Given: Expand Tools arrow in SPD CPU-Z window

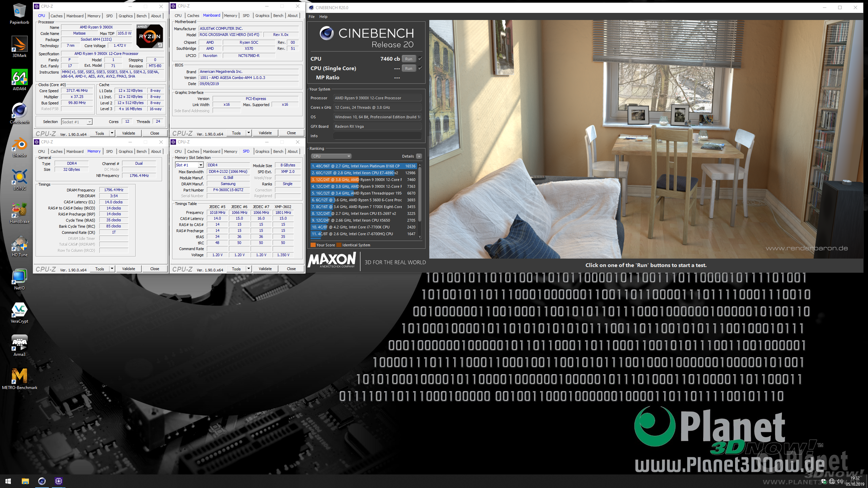Looking at the screenshot, I should click(x=249, y=269).
